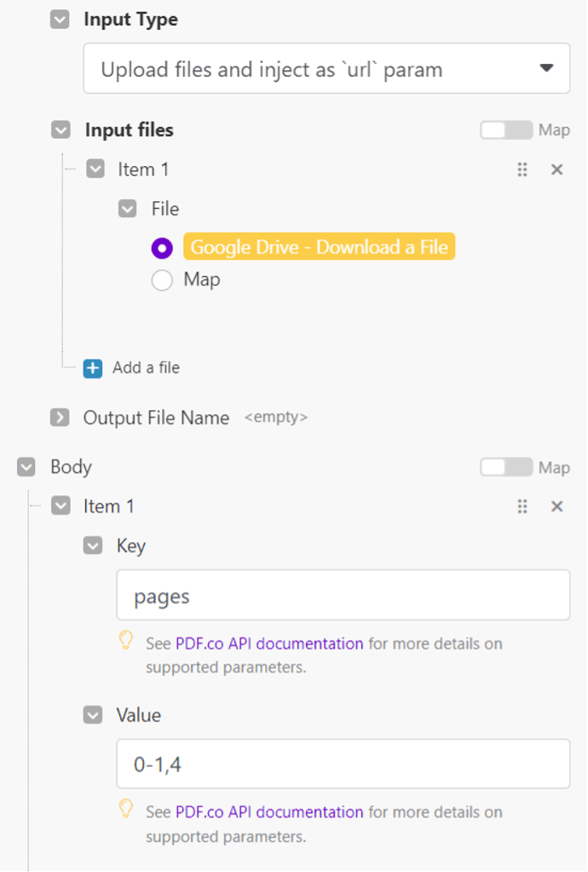The height and width of the screenshot is (872, 588).
Task: Click the pages Key input field
Action: click(x=341, y=595)
